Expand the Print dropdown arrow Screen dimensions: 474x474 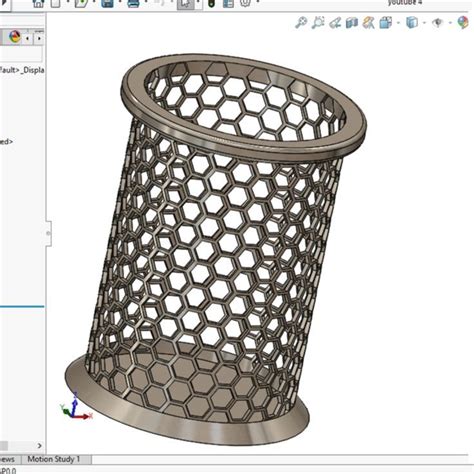point(146,2)
